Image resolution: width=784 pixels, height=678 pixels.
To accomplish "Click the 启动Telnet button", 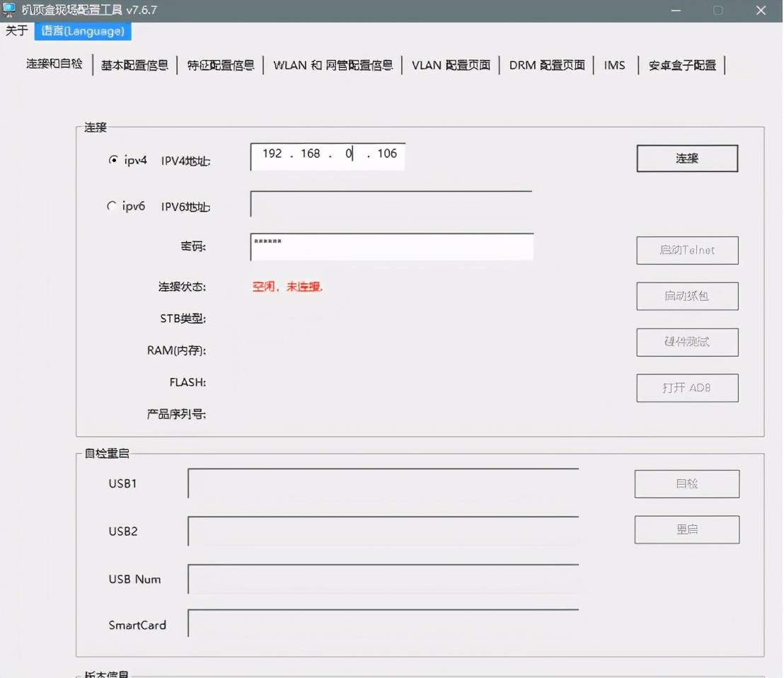I will tap(687, 251).
